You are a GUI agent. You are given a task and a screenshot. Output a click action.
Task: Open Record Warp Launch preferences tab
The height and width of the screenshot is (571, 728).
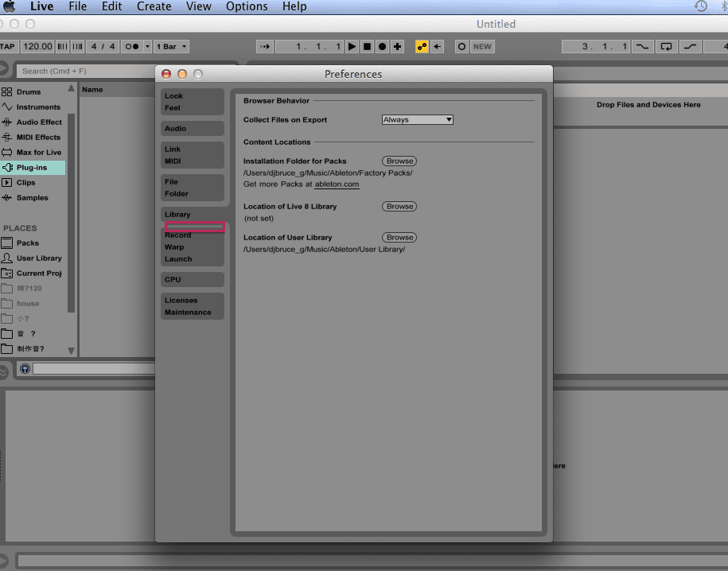[x=193, y=247]
